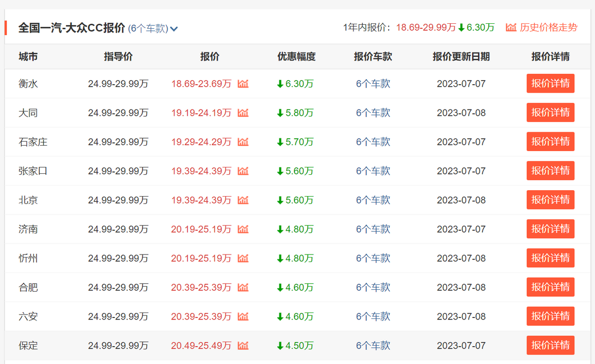Open 6个车款 link in 张家口 row
Screen dimensions: 595x364
tap(373, 171)
